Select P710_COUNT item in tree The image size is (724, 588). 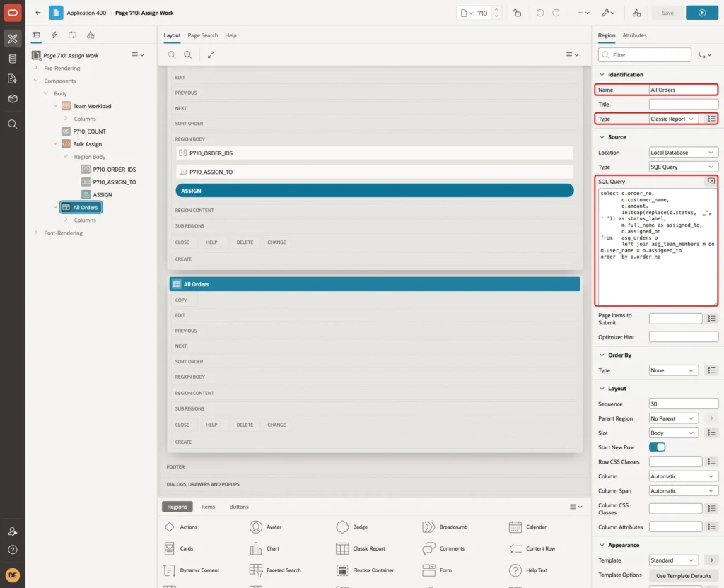(x=90, y=131)
